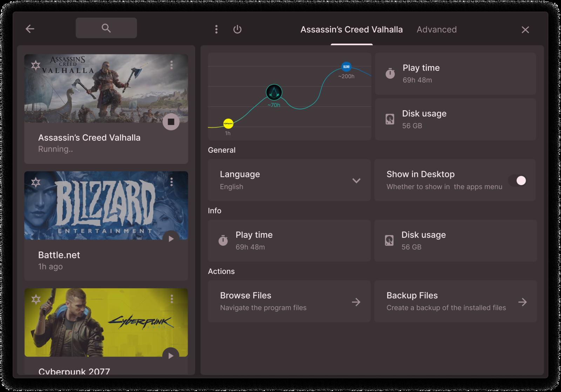Stop the running Assassin's Creed Valhalla game
This screenshot has width=561, height=392.
171,122
